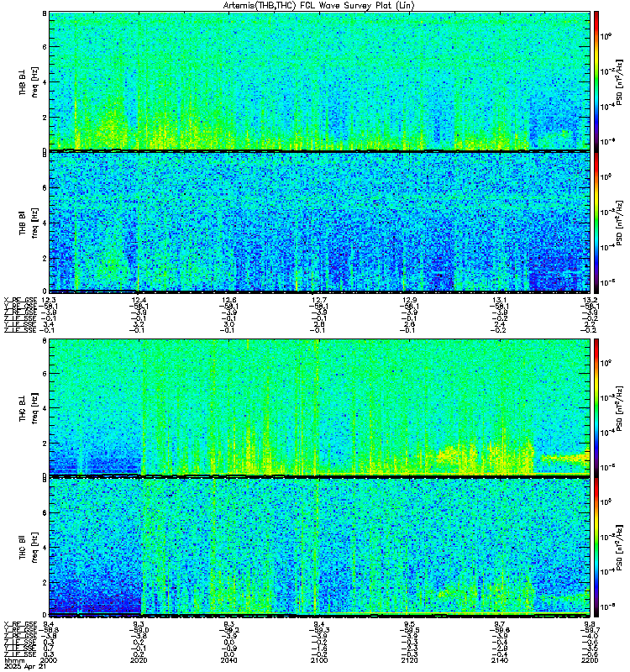Click the THB X_RE_GSE value 12.9

coord(410,300)
